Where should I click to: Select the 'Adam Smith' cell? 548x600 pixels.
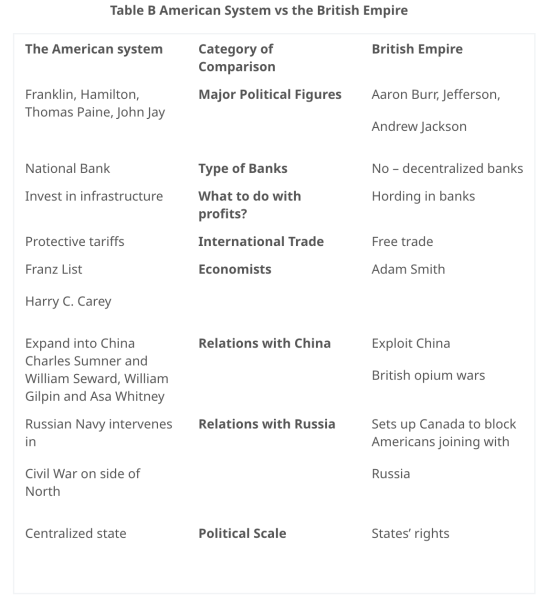point(408,269)
